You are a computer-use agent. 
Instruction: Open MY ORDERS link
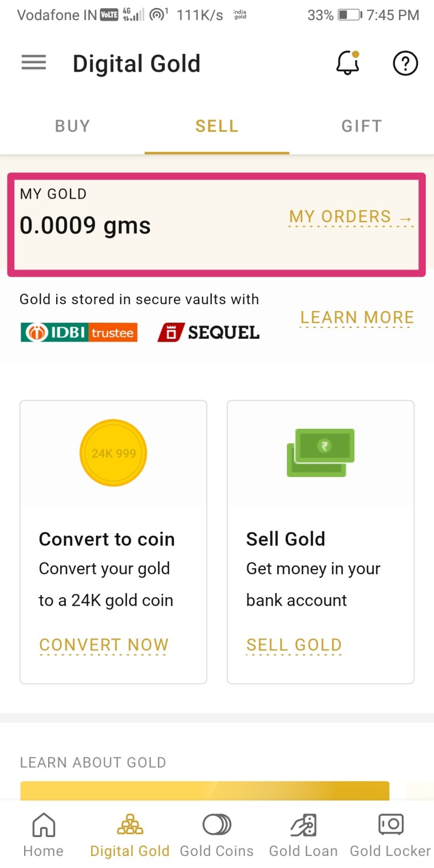tap(351, 217)
